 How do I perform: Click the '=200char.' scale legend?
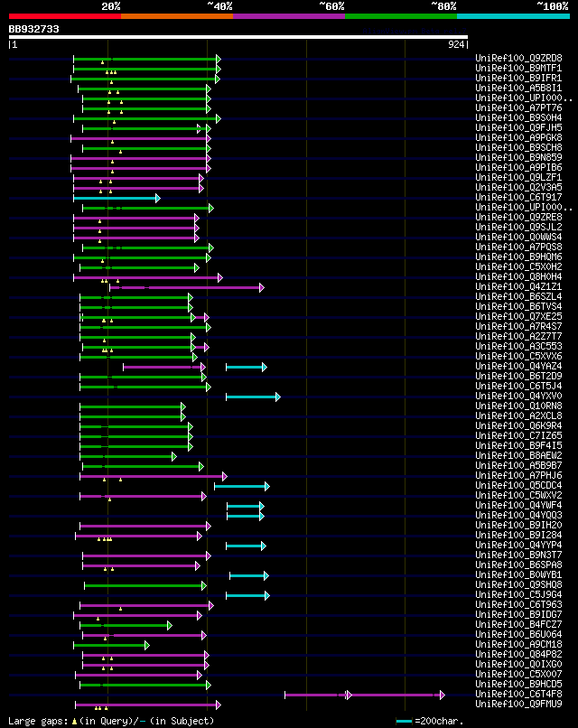(x=439, y=721)
